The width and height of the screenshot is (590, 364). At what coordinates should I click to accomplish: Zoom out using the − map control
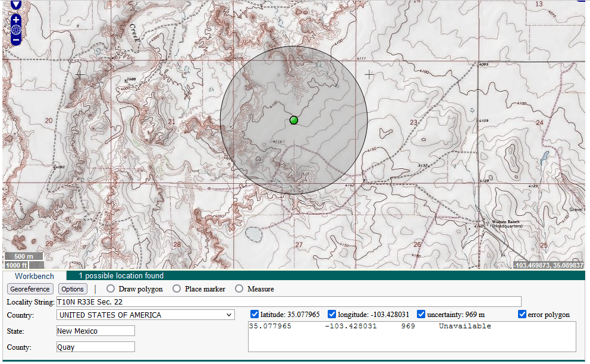[15, 40]
